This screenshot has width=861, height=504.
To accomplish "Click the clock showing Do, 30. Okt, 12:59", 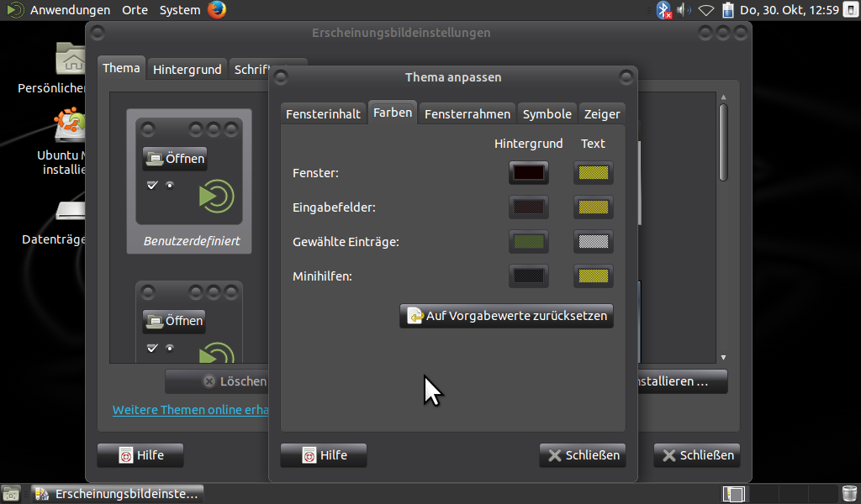I will tap(789, 10).
